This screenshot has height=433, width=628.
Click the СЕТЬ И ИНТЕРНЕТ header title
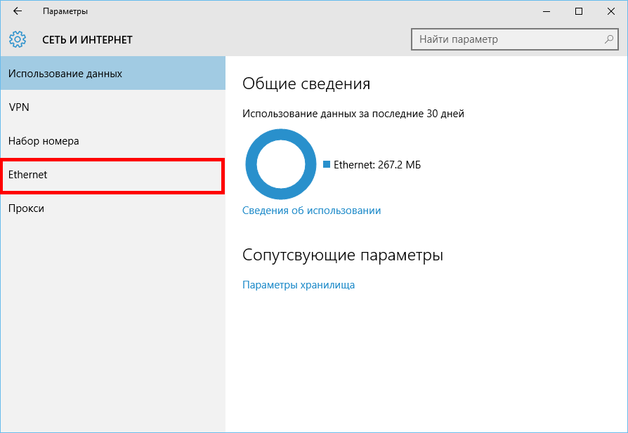click(87, 40)
